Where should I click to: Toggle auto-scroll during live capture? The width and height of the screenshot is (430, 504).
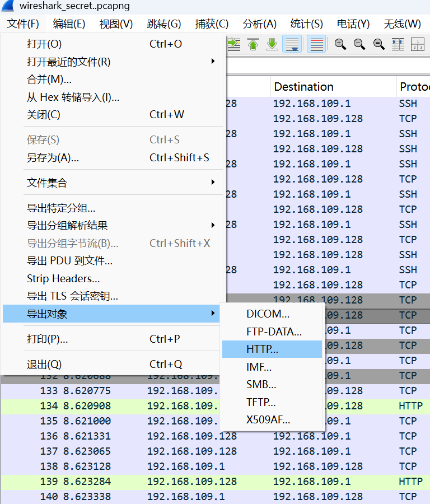tap(292, 44)
